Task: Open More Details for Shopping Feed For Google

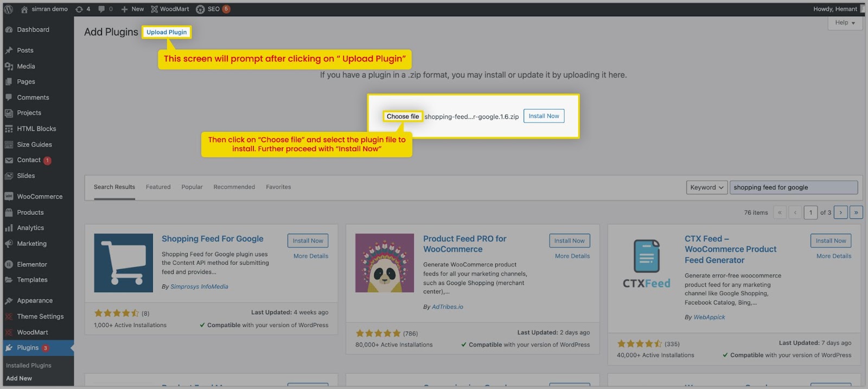Action: pyautogui.click(x=311, y=256)
